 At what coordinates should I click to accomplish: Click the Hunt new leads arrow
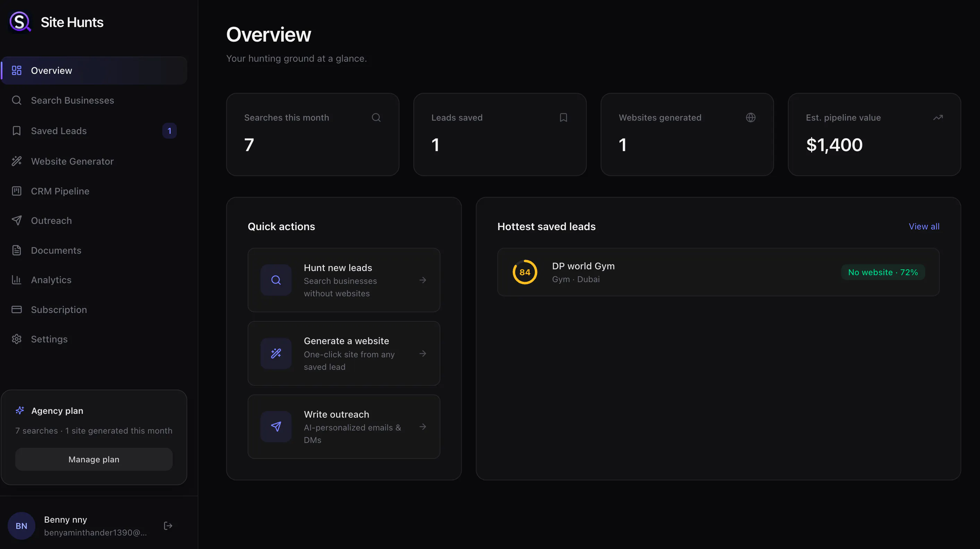pyautogui.click(x=423, y=280)
